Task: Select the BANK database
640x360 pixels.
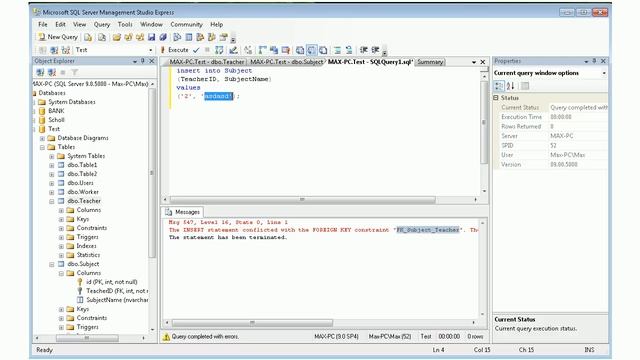Action: coord(56,111)
